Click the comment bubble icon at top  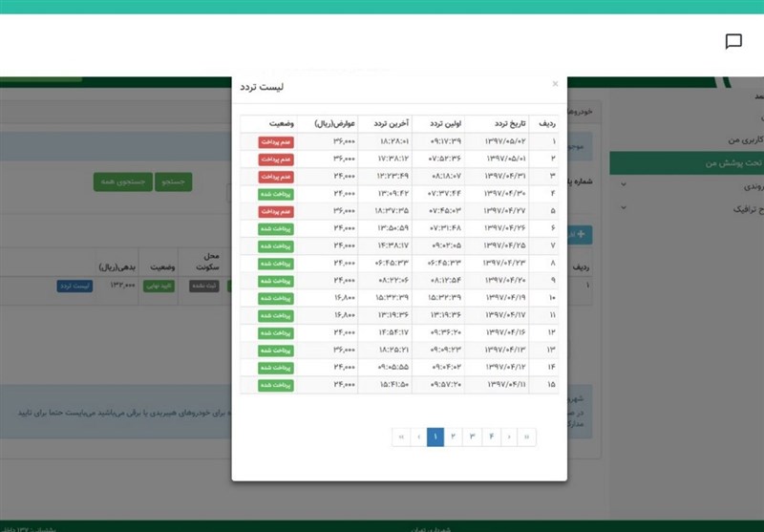733,41
